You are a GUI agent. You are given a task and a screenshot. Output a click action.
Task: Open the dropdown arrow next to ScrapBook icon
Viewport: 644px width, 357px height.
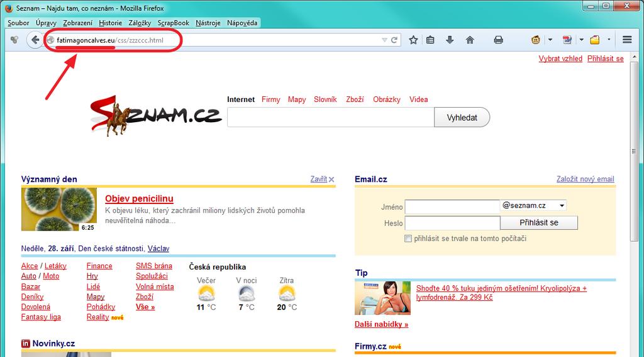pos(581,40)
